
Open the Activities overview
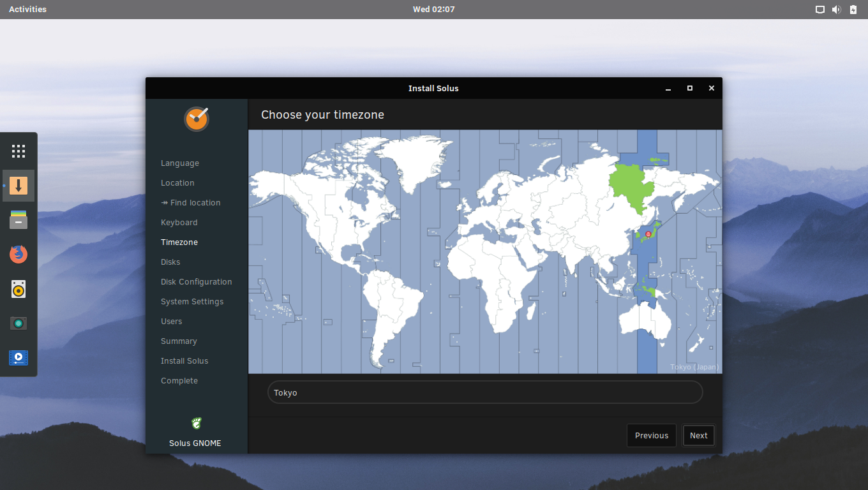[x=27, y=10]
